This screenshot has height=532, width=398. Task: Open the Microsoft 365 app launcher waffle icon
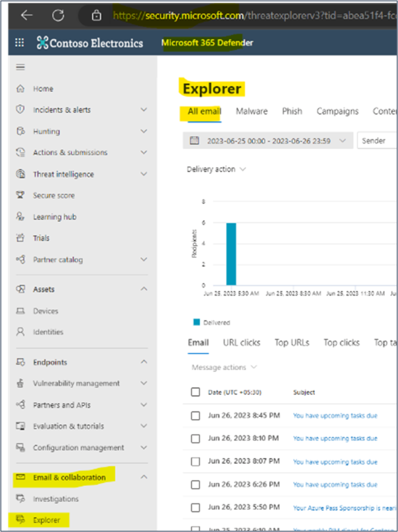19,42
